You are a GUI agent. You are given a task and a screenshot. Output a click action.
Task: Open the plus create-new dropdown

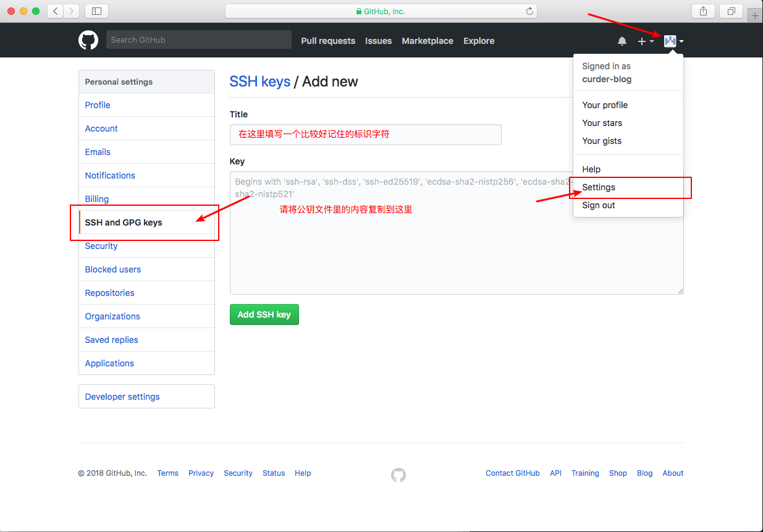pyautogui.click(x=646, y=41)
